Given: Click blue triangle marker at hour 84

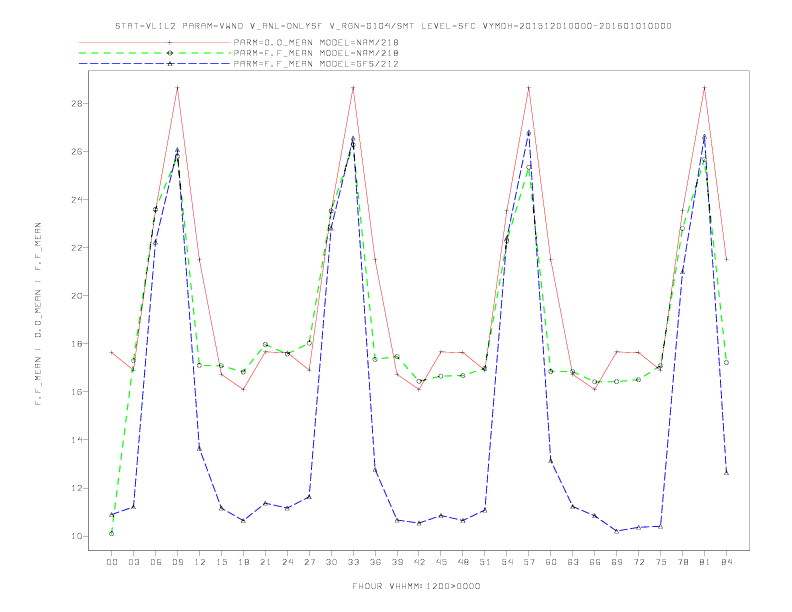Looking at the screenshot, I should click(x=726, y=473).
